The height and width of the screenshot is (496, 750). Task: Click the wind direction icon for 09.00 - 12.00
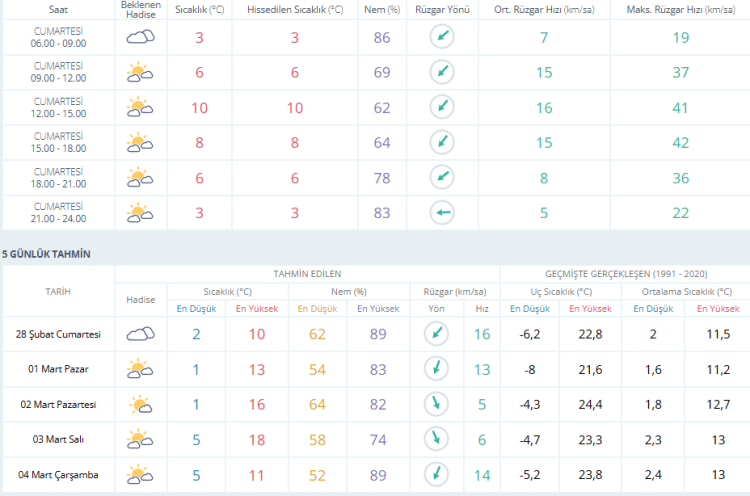pyautogui.click(x=441, y=72)
